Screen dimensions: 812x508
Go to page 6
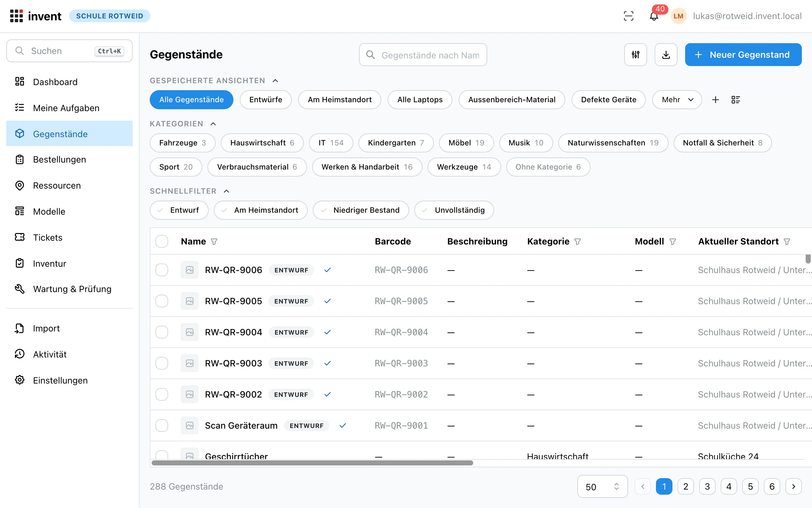click(x=772, y=486)
